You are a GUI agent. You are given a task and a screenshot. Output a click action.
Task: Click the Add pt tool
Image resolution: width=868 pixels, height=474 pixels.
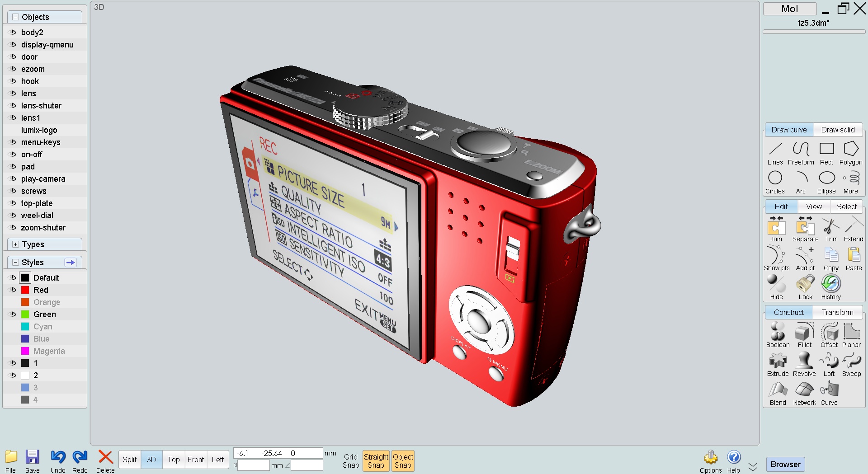(805, 258)
